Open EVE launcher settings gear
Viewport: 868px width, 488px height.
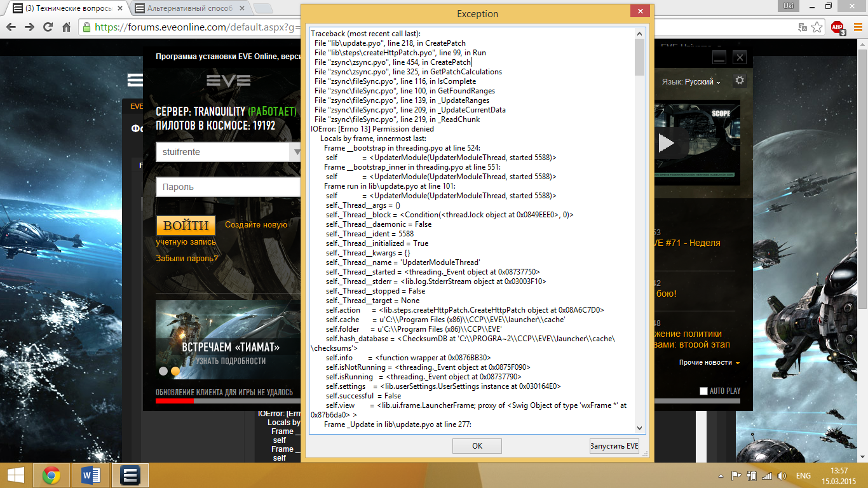[x=739, y=81]
